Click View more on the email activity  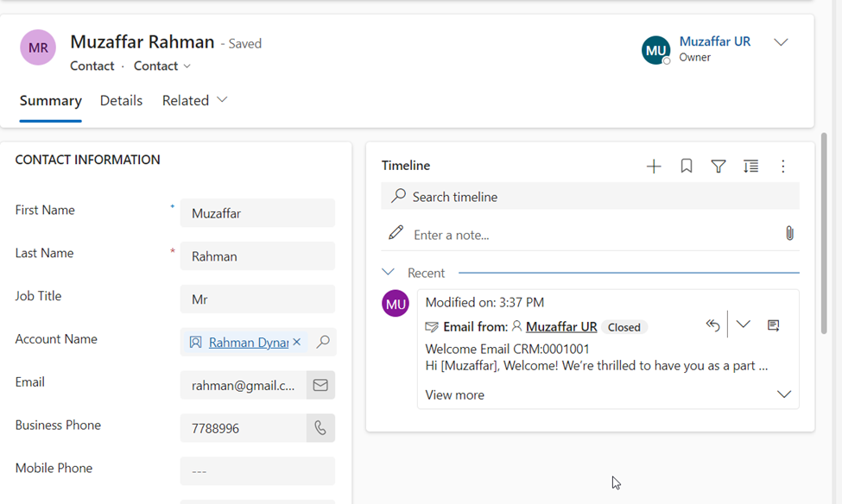[x=455, y=395]
